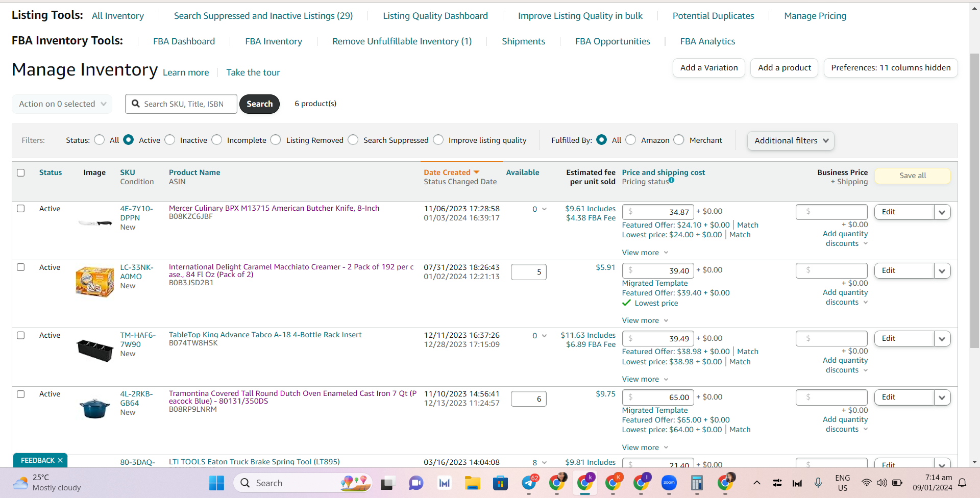
Task: Click the black Search button
Action: tap(260, 104)
